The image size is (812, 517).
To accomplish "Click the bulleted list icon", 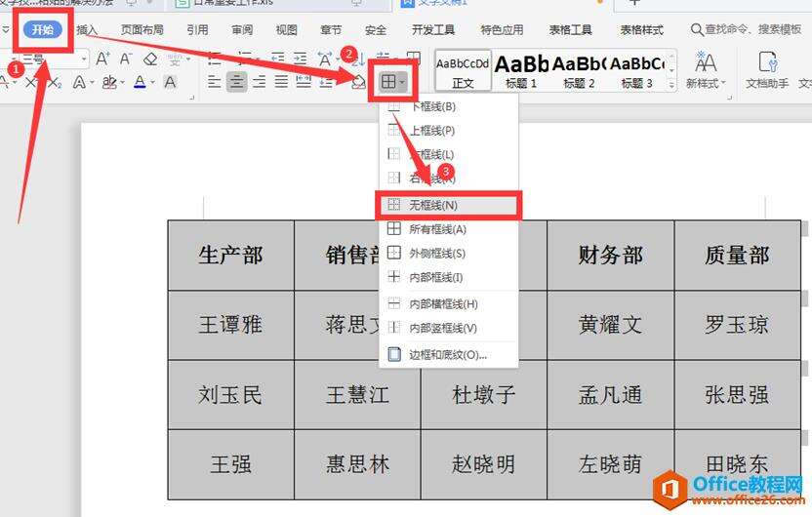I will pos(215,59).
